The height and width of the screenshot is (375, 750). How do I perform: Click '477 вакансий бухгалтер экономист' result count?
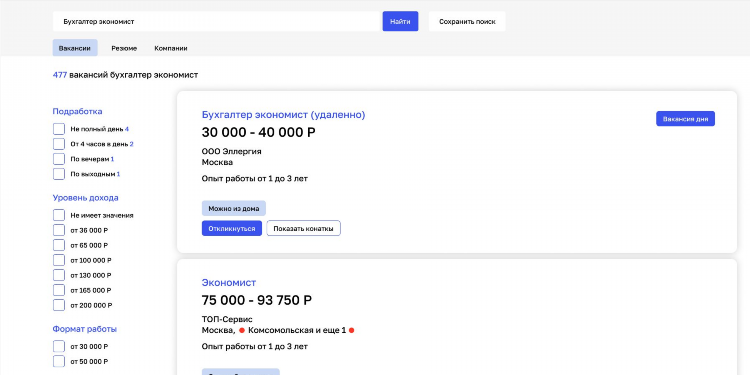coord(125,75)
